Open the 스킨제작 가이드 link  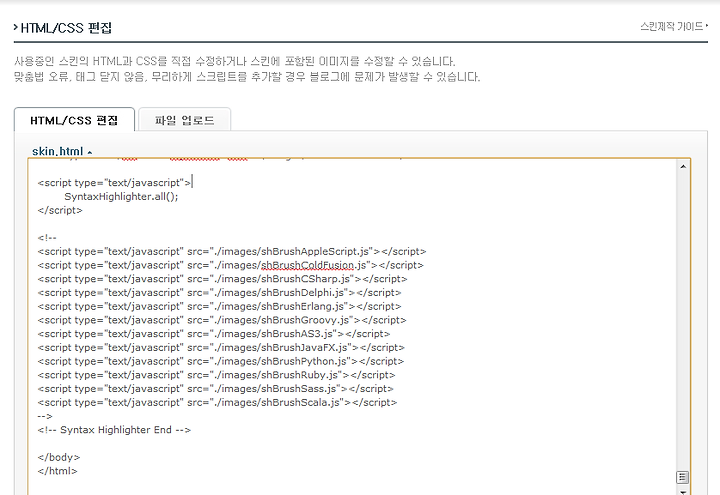point(674,27)
